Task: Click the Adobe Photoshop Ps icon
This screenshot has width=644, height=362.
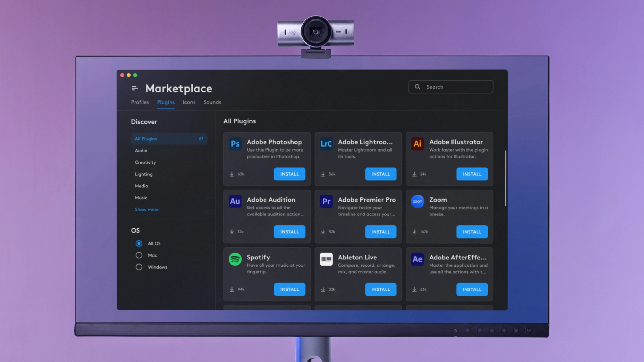Action: pyautogui.click(x=235, y=144)
